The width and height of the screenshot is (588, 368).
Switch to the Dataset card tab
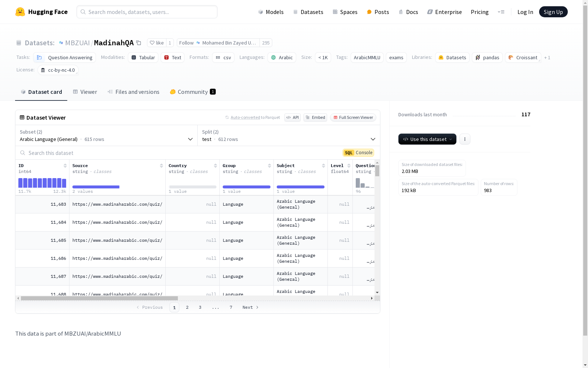(41, 92)
